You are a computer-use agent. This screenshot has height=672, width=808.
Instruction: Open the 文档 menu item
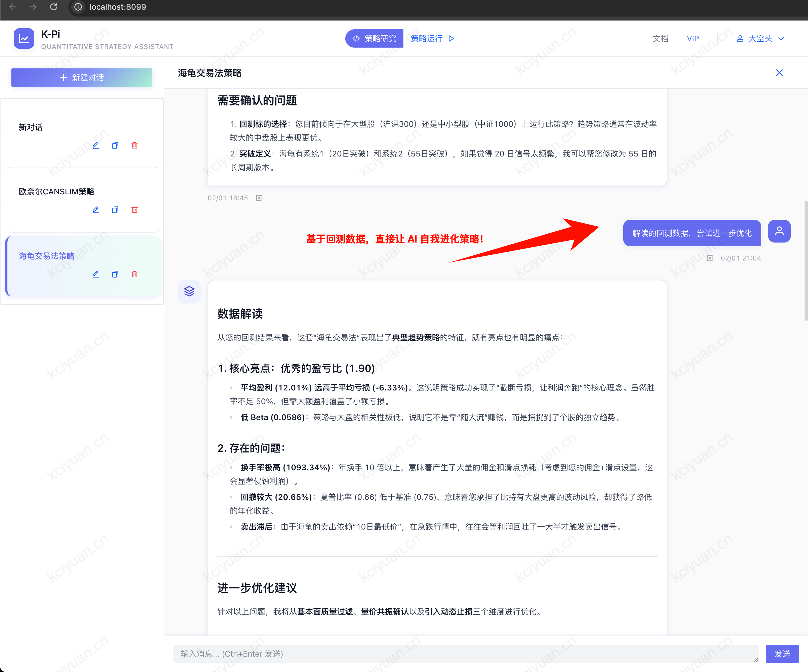click(660, 38)
